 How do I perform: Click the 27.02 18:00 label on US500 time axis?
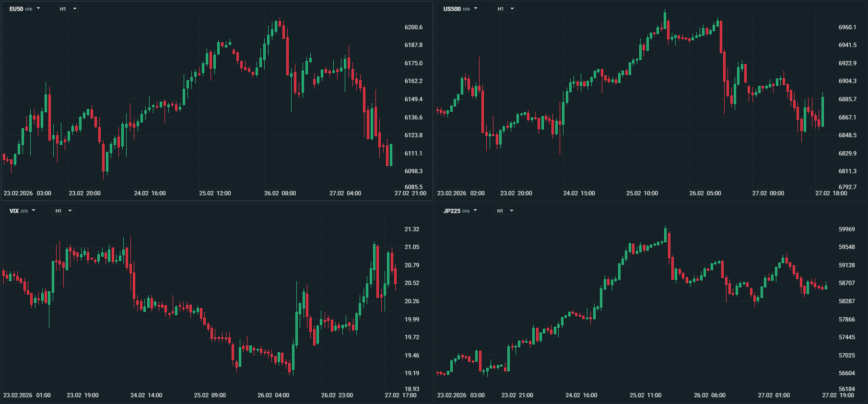coord(831,193)
